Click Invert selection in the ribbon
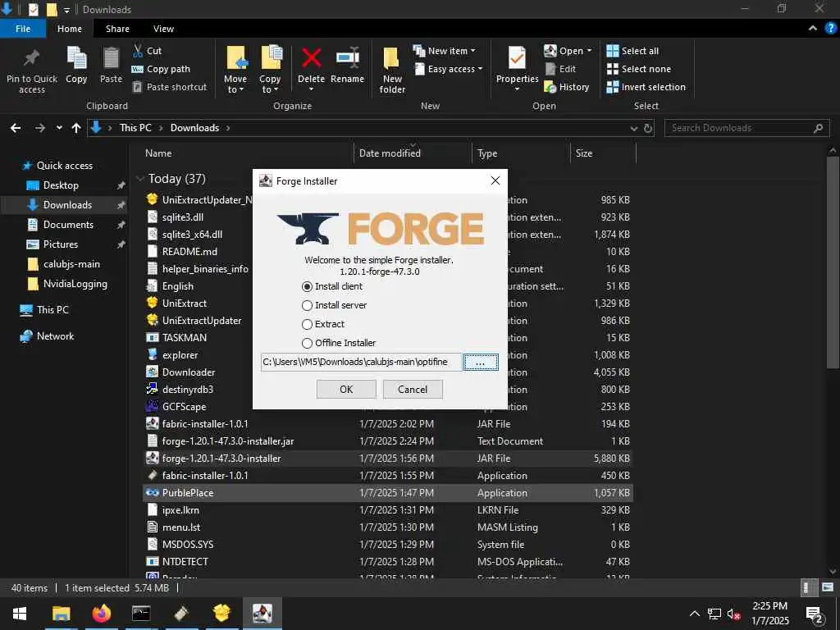The height and width of the screenshot is (630, 840). [646, 87]
